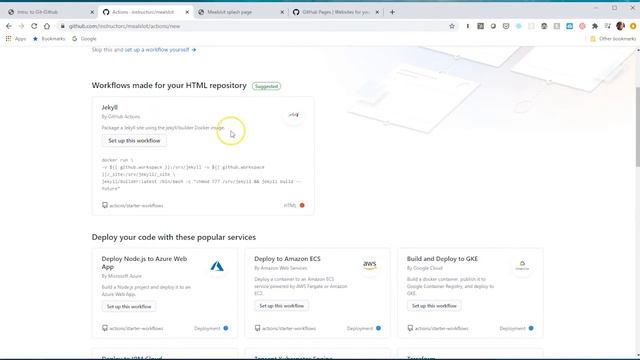
Task: Open the Bookmarks folder in bookmarks bar
Action: pos(49,39)
